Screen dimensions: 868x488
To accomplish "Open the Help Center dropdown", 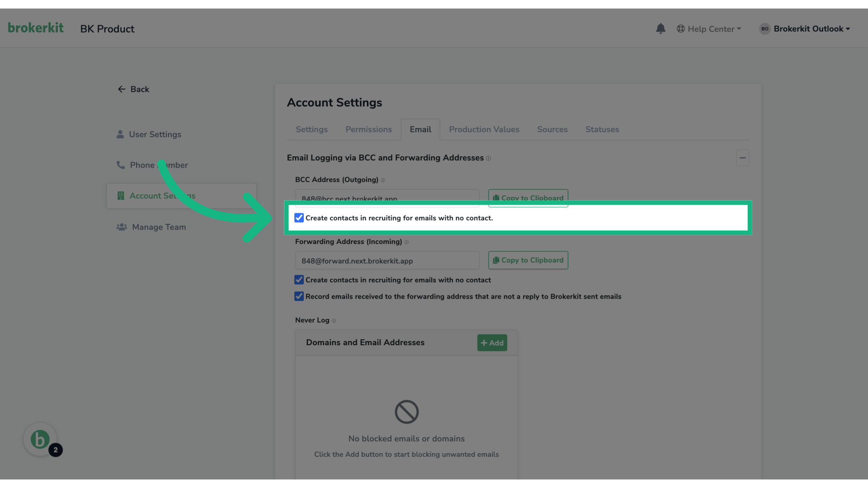I will tap(709, 28).
